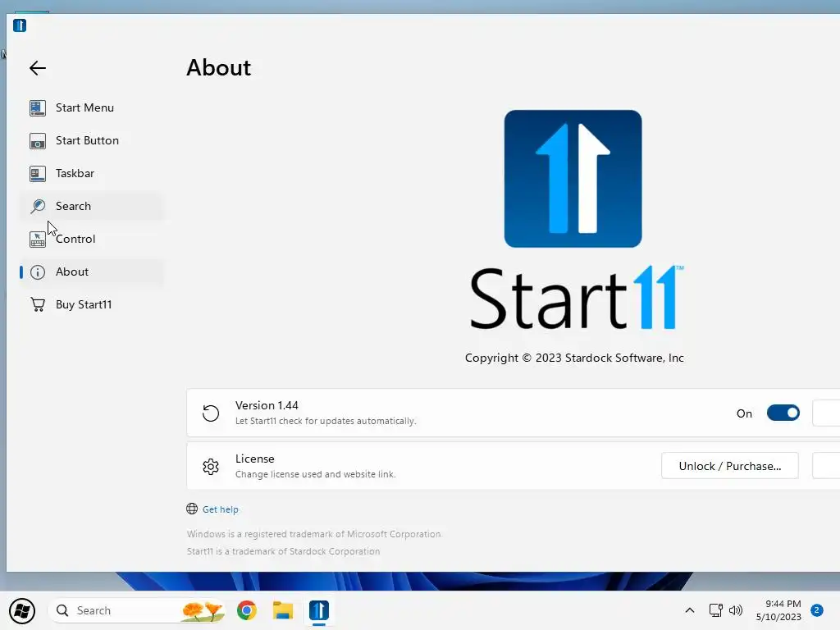The image size is (840, 630).
Task: Open the Search settings page
Action: [92, 206]
